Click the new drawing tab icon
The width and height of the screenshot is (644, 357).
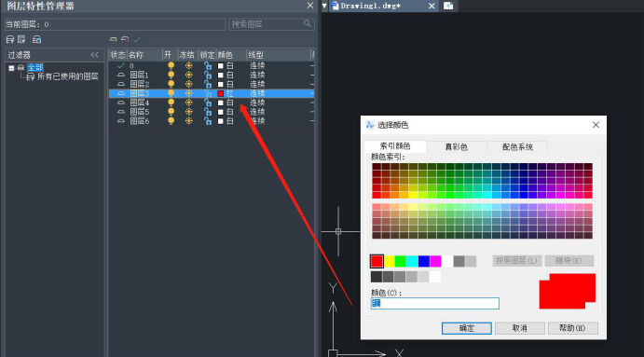point(448,6)
